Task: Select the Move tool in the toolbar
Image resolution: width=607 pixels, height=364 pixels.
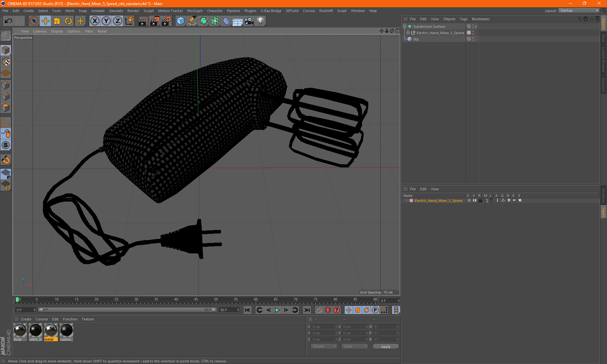Action: click(x=46, y=21)
